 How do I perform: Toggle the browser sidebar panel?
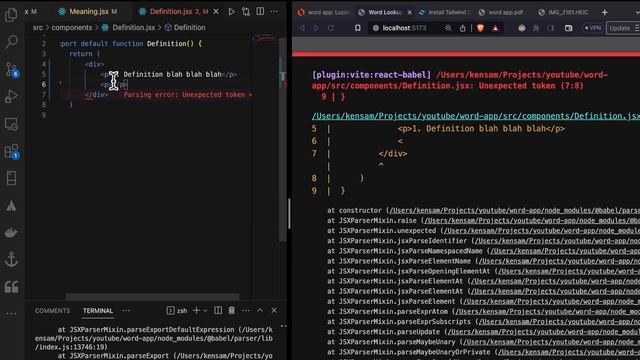(x=551, y=28)
